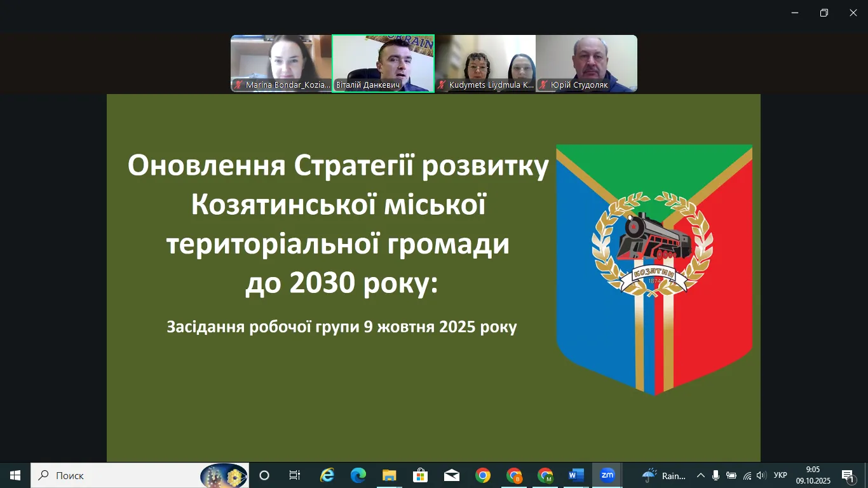
Task: Click the Поиск search box
Action: coord(140,475)
